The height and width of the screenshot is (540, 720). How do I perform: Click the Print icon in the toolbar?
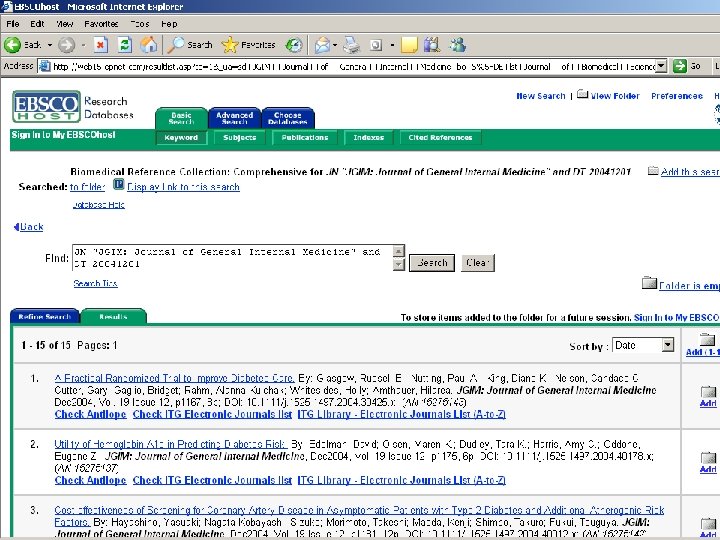tap(352, 45)
